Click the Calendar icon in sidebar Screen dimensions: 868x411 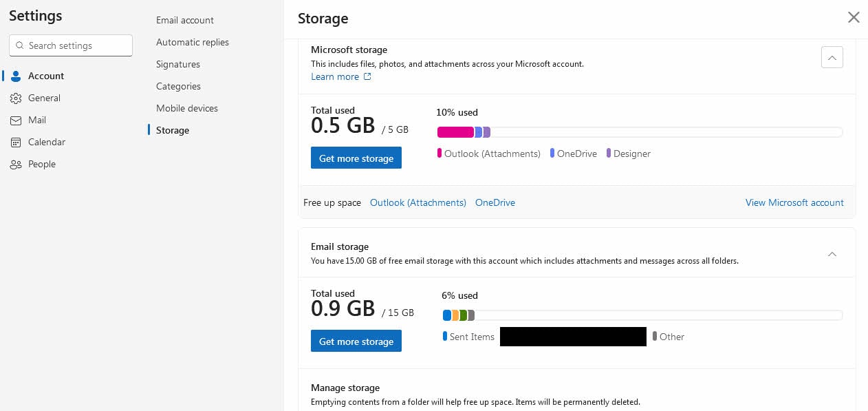(16, 143)
